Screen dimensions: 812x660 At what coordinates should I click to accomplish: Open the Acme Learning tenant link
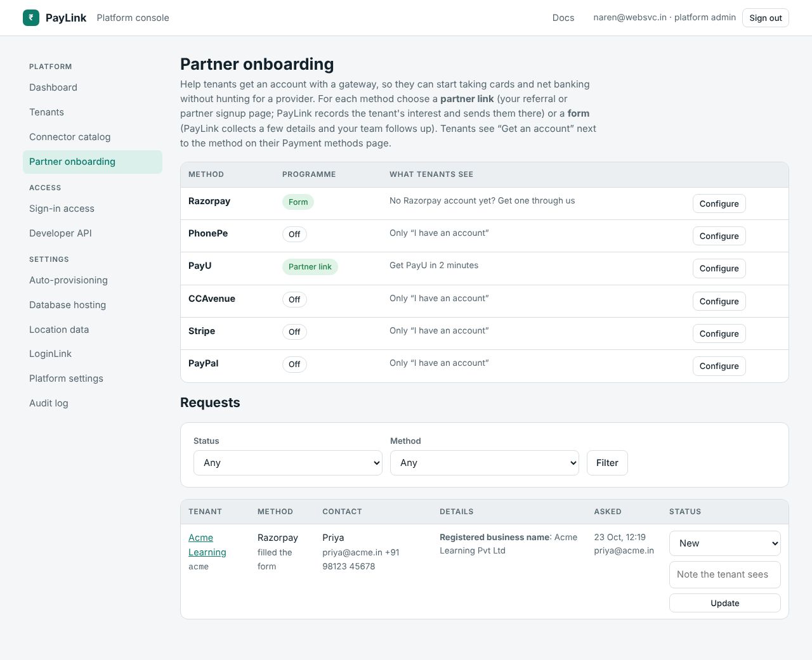pyautogui.click(x=207, y=545)
